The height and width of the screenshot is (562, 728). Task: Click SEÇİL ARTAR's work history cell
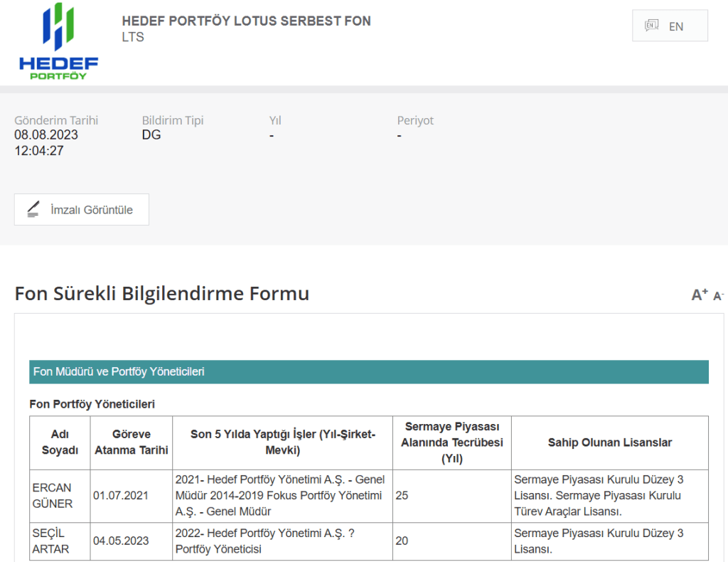tap(283, 541)
